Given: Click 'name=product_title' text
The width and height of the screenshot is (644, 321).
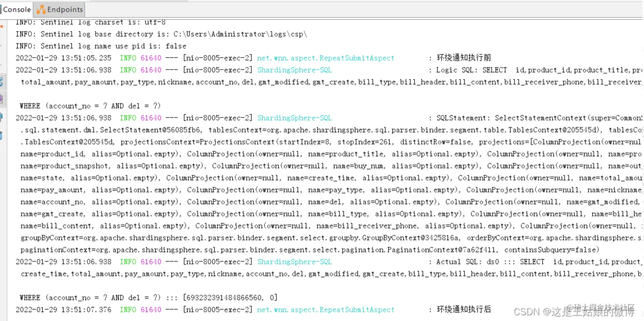Looking at the screenshot, I should click(346, 154).
